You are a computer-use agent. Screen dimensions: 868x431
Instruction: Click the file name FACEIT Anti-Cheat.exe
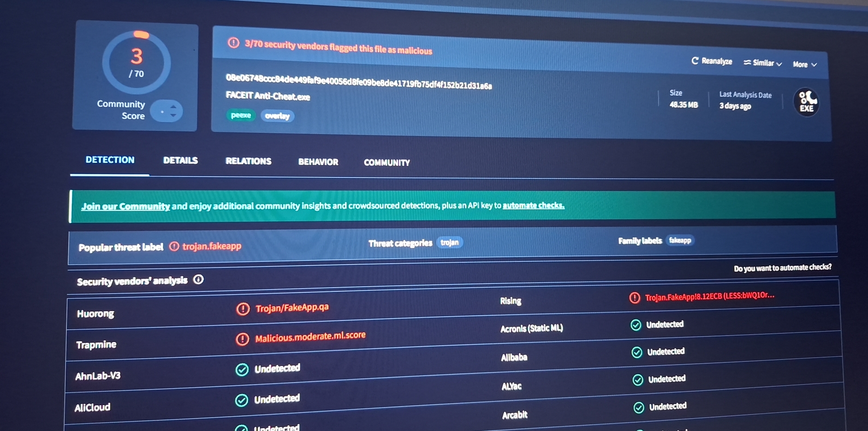[268, 96]
